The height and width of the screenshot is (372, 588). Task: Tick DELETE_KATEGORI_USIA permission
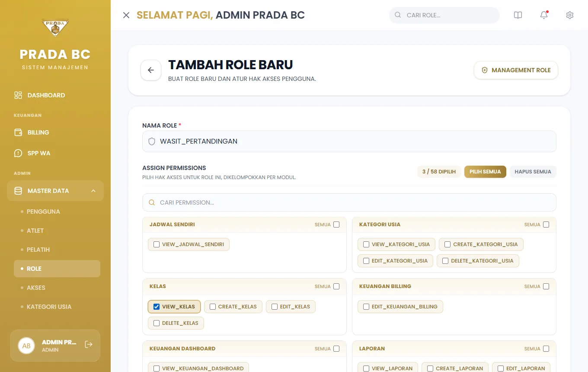coord(445,261)
